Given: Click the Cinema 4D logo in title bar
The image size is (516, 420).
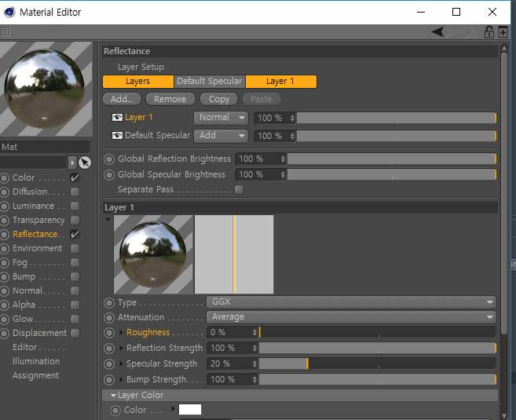Looking at the screenshot, I should tap(9, 13).
